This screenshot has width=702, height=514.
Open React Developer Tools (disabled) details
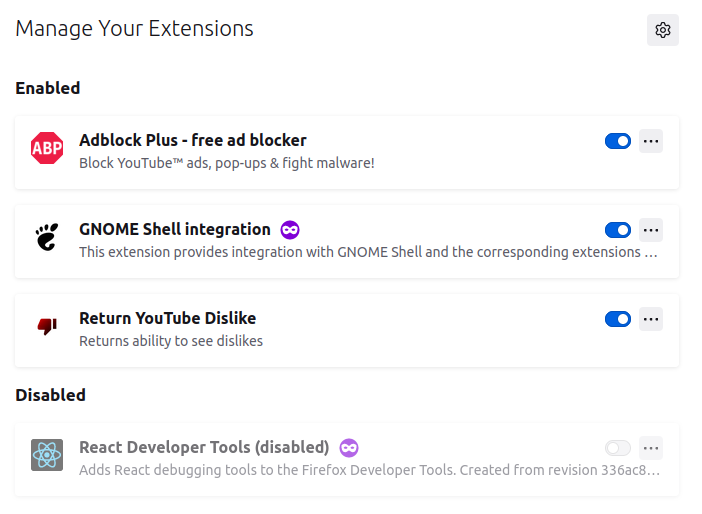[x=204, y=447]
